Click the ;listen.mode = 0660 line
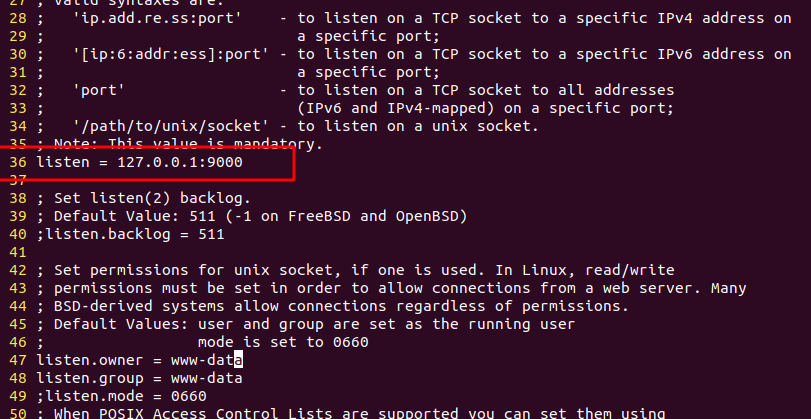811x419 pixels. [x=122, y=396]
